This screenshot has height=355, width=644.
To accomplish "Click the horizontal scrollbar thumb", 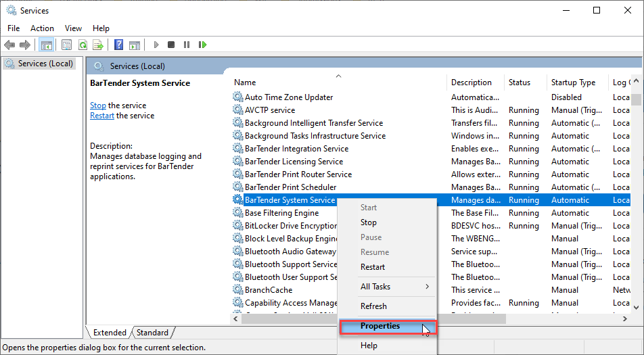I will (x=373, y=318).
